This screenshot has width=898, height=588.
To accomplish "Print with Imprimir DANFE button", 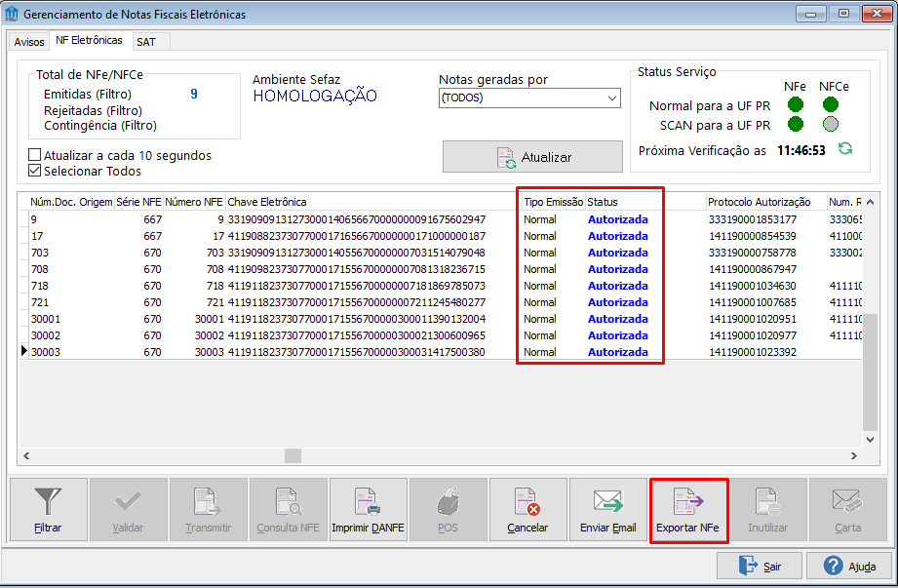I will 369,510.
